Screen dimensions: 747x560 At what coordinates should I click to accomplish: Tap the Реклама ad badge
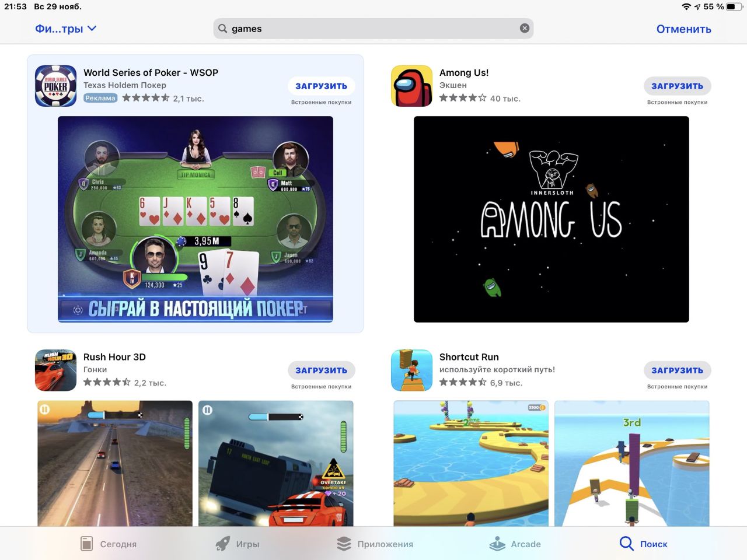click(x=100, y=98)
